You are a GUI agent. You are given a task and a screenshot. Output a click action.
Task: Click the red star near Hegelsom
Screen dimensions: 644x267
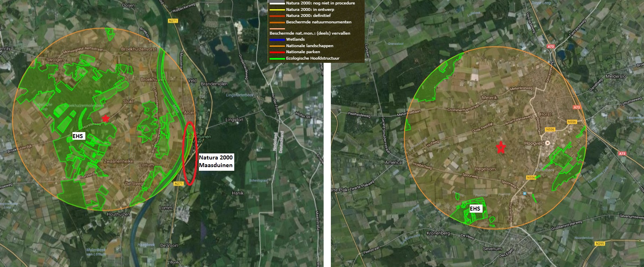(x=501, y=147)
